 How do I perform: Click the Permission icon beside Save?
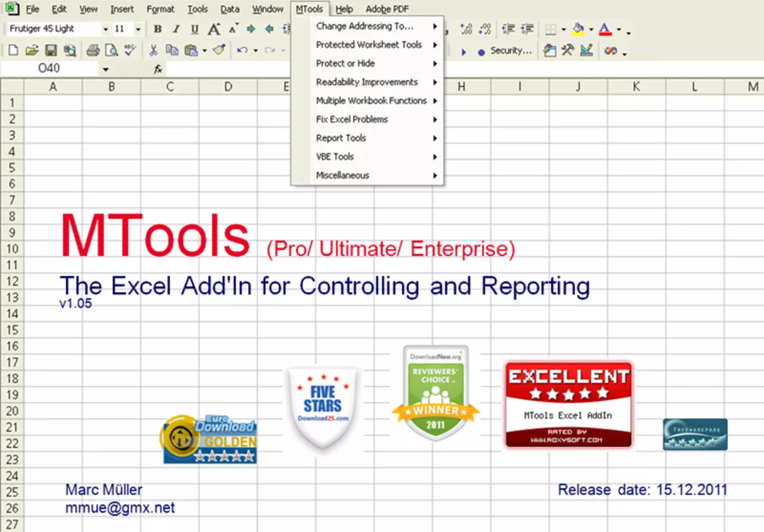point(70,50)
